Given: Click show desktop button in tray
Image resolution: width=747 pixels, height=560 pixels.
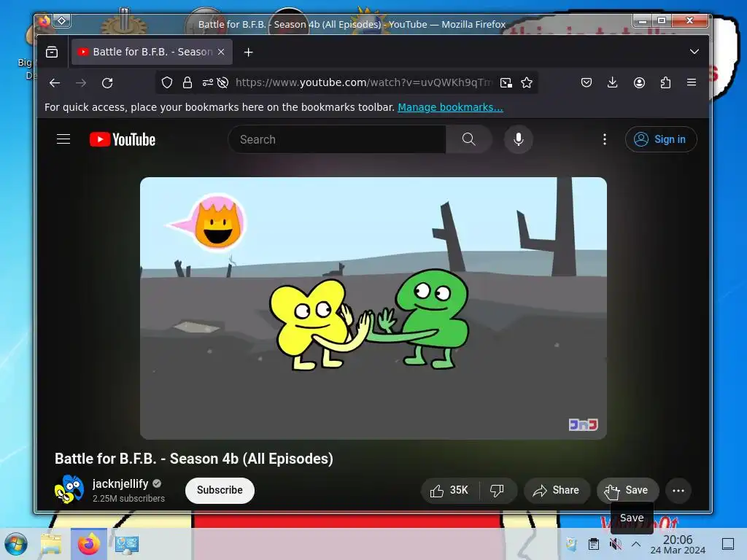Looking at the screenshot, I should [x=727, y=544].
